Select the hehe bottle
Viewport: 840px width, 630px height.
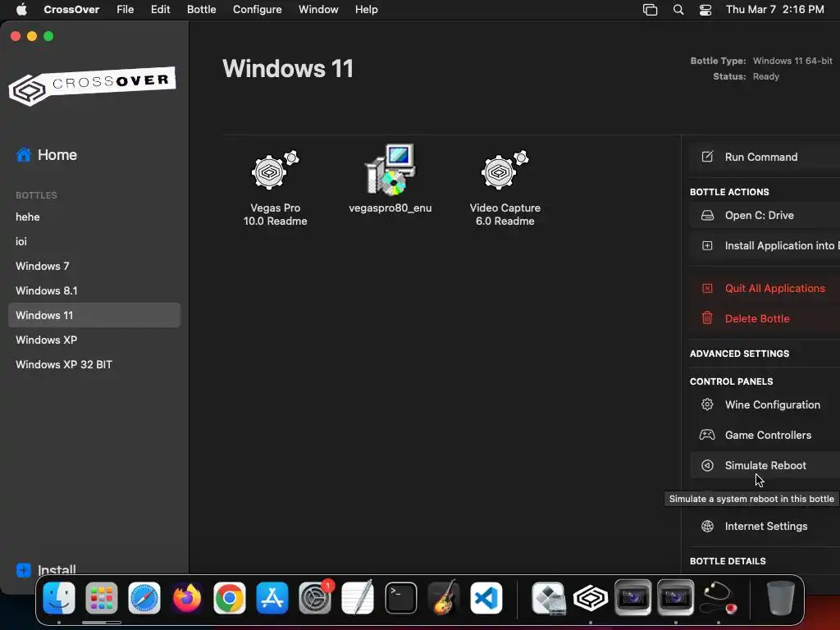point(94,217)
